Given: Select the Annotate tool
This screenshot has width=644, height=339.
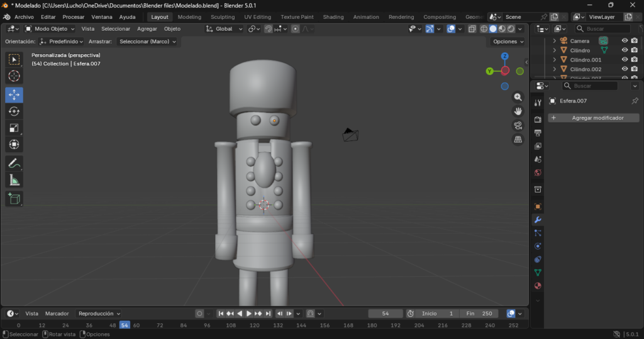Looking at the screenshot, I should tap(14, 163).
